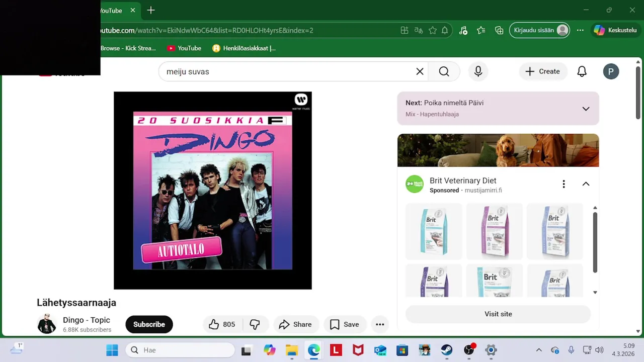
Task: Open Edge collections icon
Action: coord(499,30)
